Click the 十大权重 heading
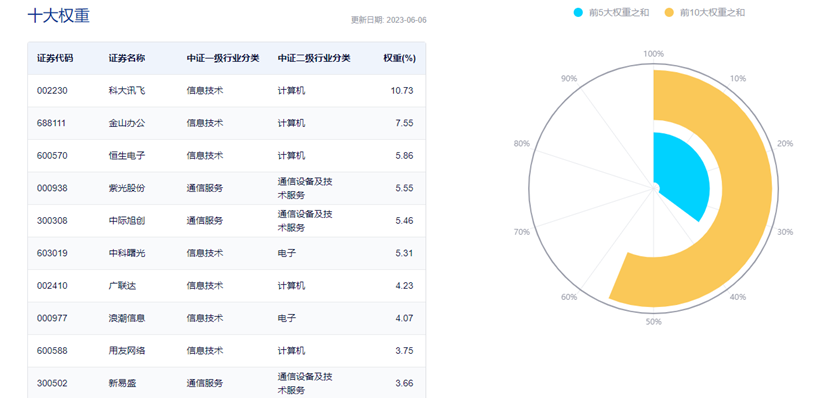The height and width of the screenshot is (398, 829). [x=59, y=16]
